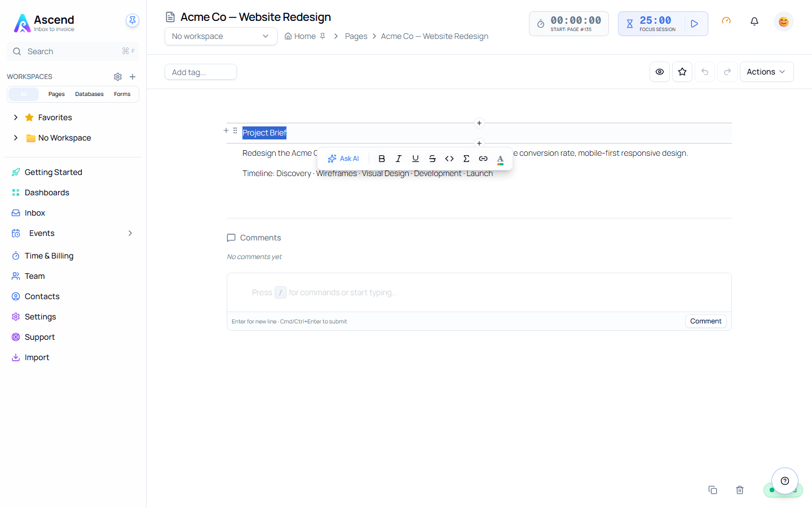Screen dimensions: 812x508
Task: Open the No Workspace folder item
Action: coord(64,138)
